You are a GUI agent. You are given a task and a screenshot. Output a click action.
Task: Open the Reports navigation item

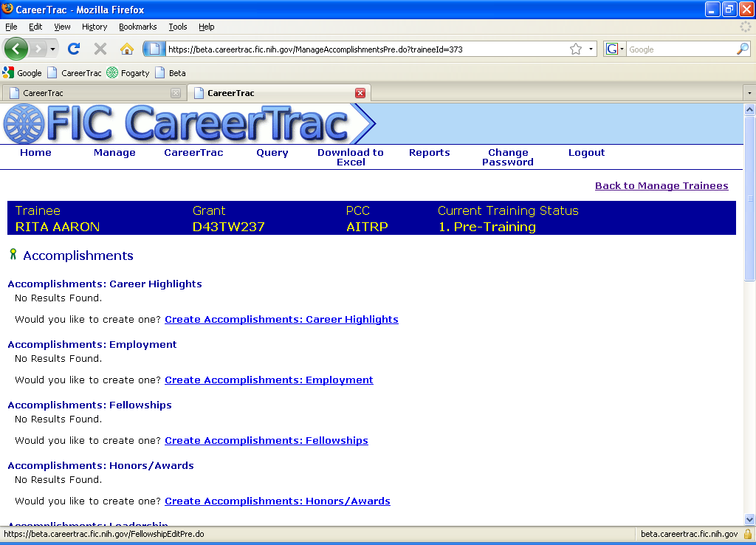429,152
